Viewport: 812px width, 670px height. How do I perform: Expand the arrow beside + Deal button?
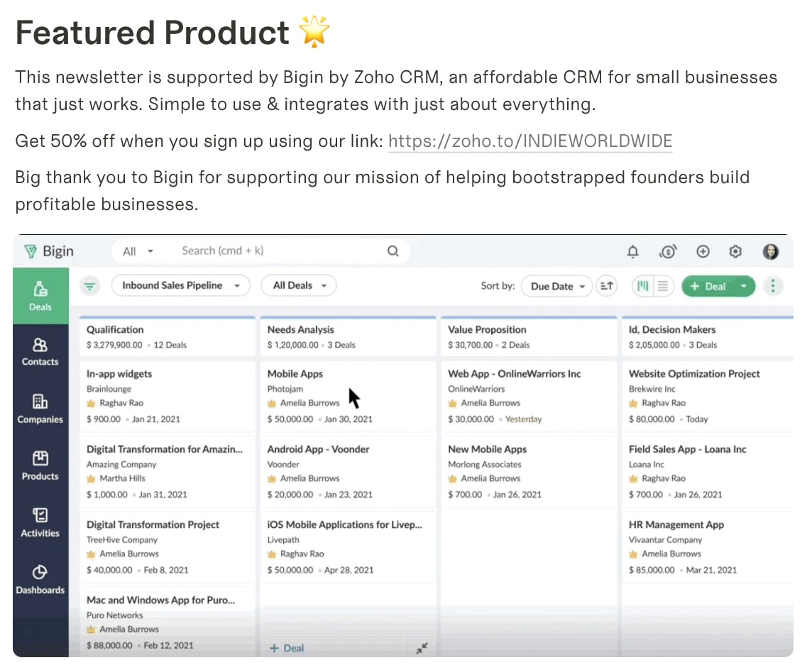pyautogui.click(x=744, y=286)
